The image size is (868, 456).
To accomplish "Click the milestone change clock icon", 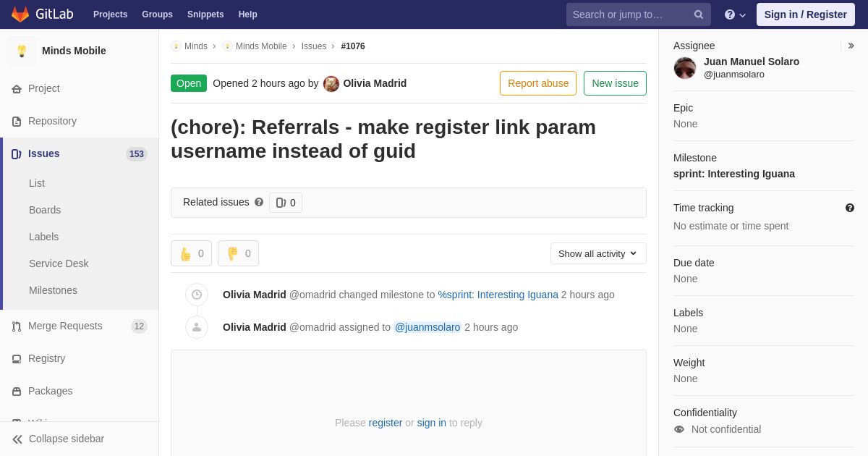I will (x=197, y=295).
